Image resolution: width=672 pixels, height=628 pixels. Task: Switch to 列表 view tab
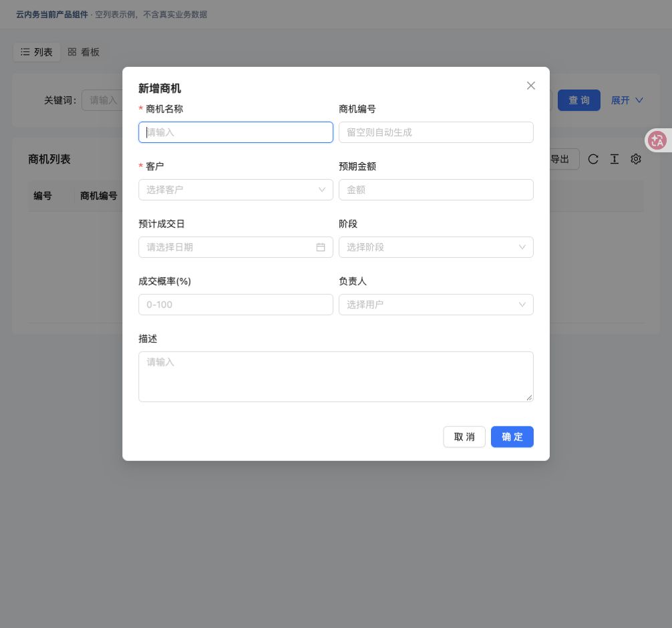[x=37, y=52]
